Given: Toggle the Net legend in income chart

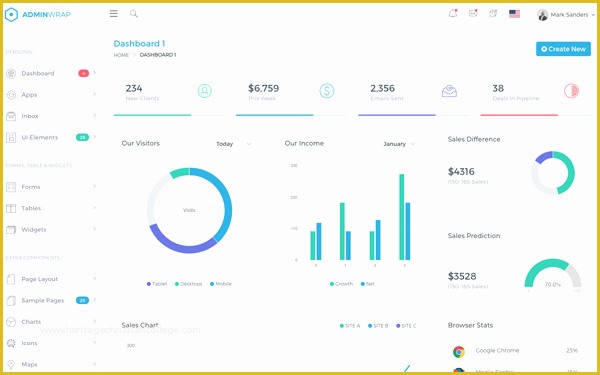Looking at the screenshot, I should click(368, 284).
